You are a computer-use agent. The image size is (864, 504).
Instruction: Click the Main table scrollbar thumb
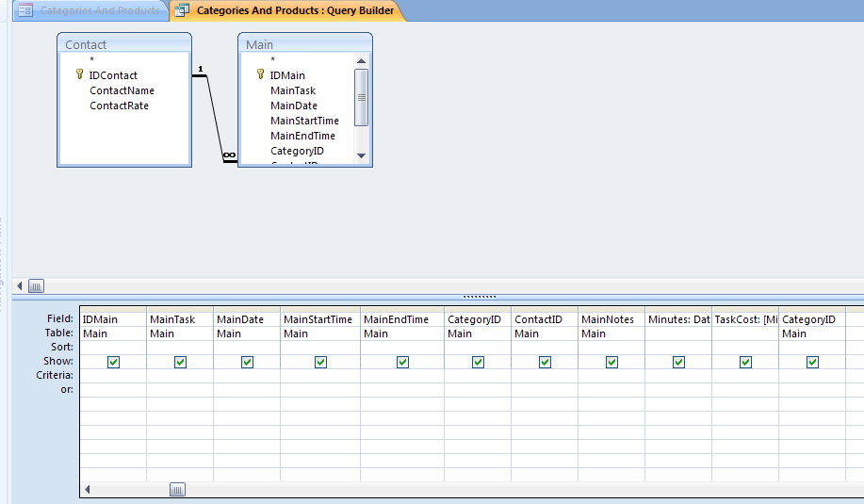tap(362, 97)
